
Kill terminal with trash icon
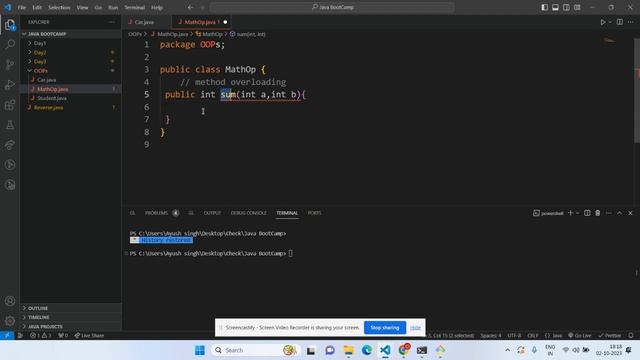coord(598,213)
